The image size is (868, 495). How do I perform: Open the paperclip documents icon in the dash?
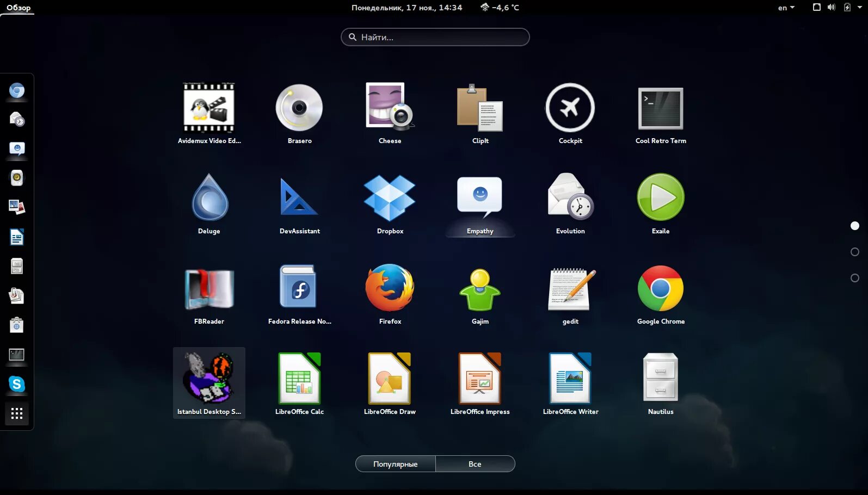(17, 295)
